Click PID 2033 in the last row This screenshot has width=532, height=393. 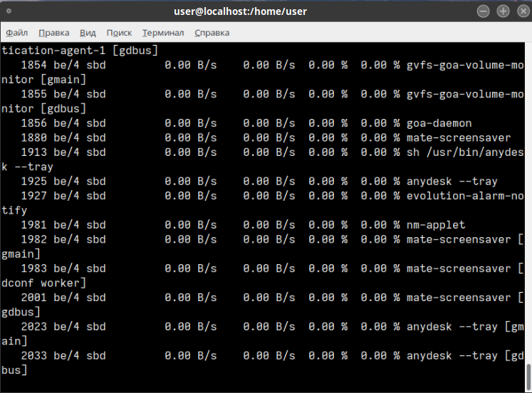coord(33,355)
